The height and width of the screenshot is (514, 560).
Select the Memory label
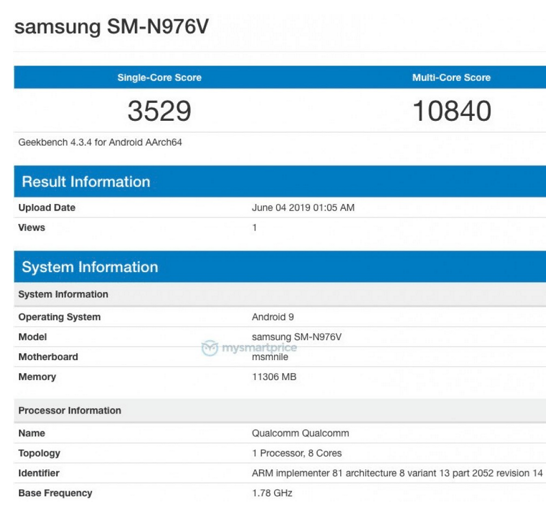37,377
